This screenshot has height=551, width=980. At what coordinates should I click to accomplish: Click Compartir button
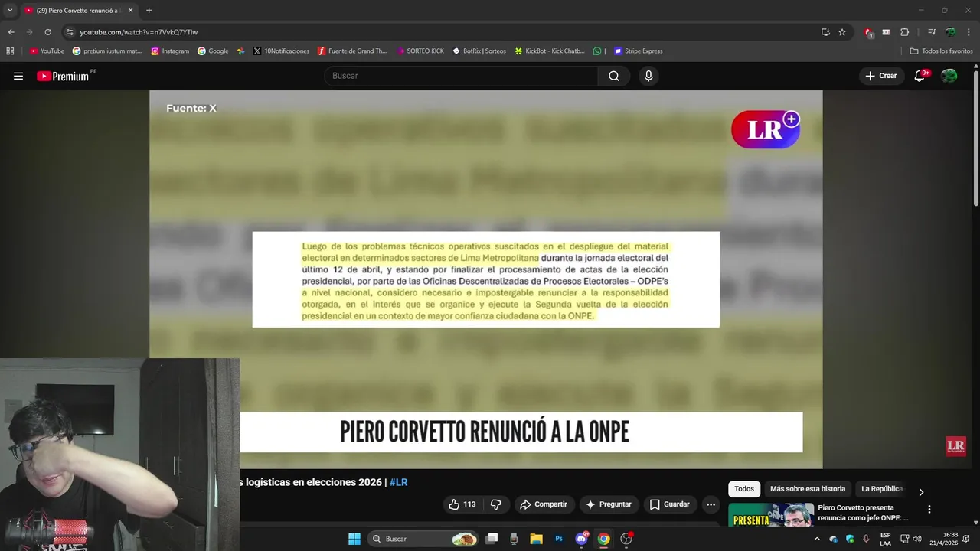[x=543, y=504]
